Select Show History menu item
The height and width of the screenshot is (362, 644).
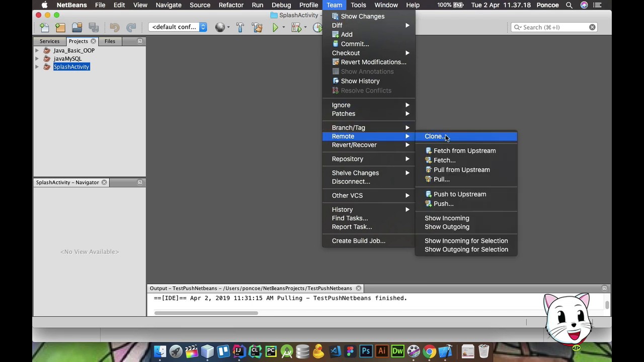click(369, 81)
